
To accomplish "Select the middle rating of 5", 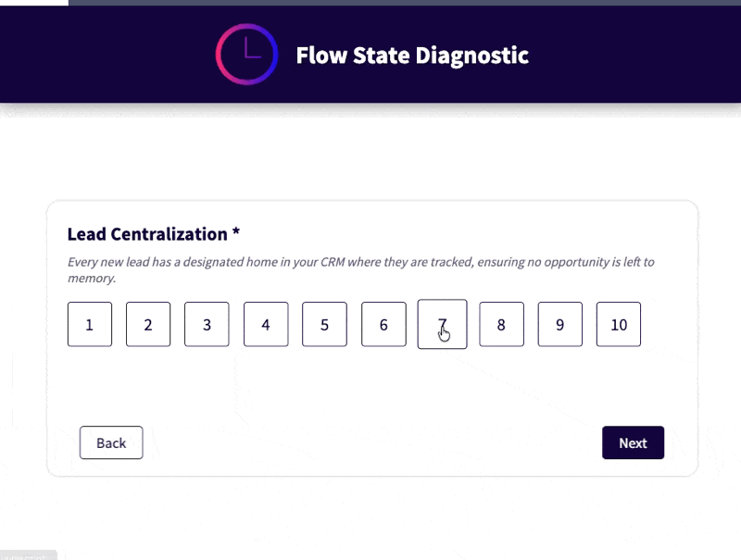I will click(x=324, y=324).
